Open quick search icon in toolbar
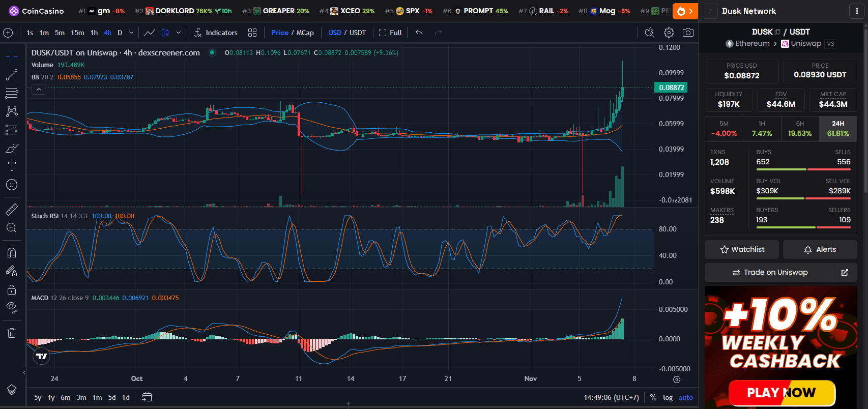 click(x=650, y=33)
